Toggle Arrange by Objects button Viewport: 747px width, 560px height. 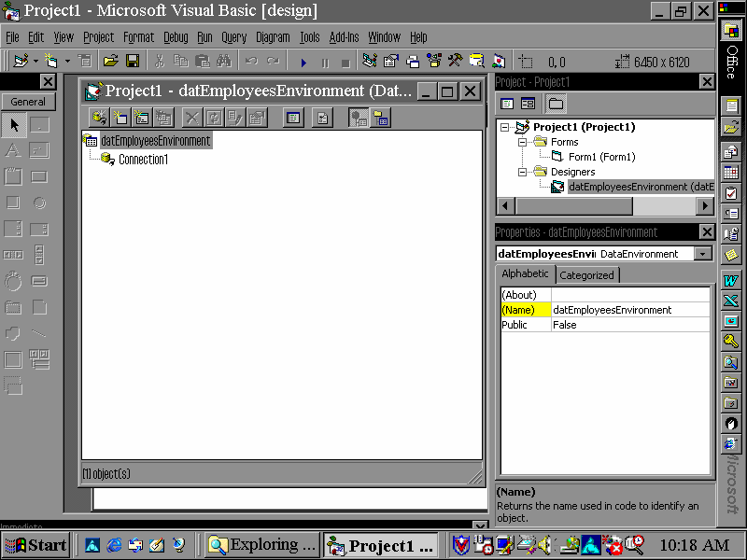point(380,118)
